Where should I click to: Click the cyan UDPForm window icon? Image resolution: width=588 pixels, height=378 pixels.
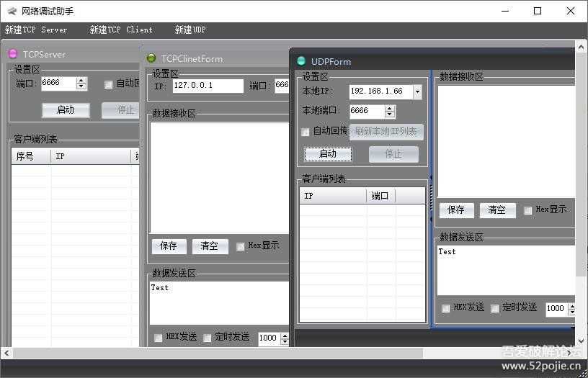click(x=301, y=61)
